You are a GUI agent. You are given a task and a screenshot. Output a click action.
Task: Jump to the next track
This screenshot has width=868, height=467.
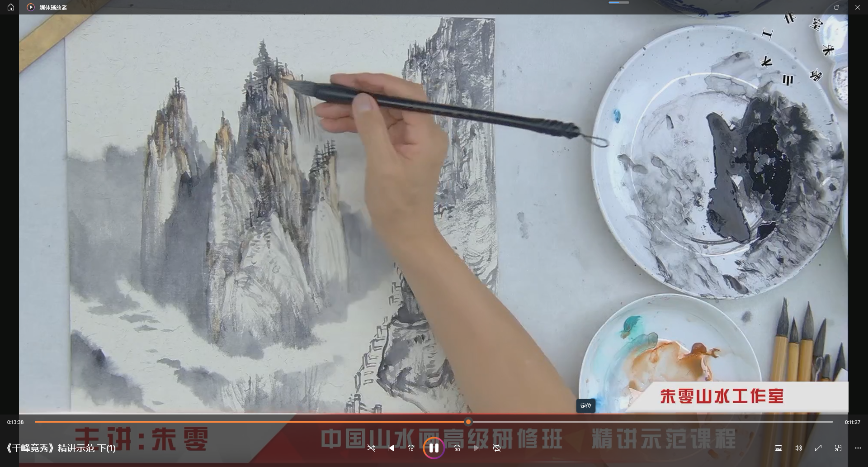point(477,448)
